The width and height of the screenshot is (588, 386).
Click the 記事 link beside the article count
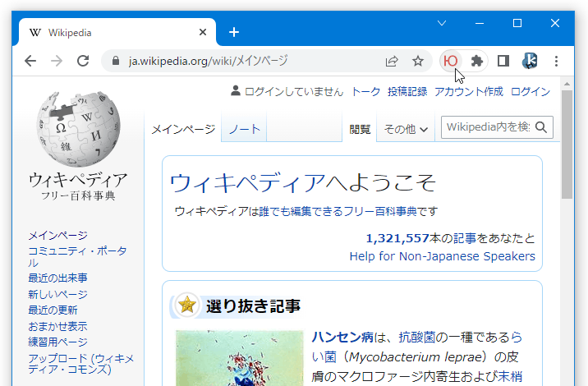tap(465, 238)
